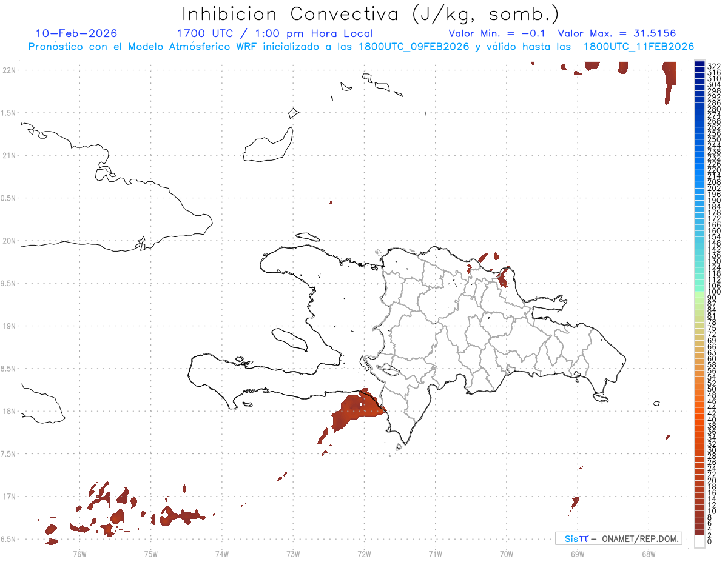Click the '19N' latitude label
The width and height of the screenshot is (728, 562).
(9, 326)
